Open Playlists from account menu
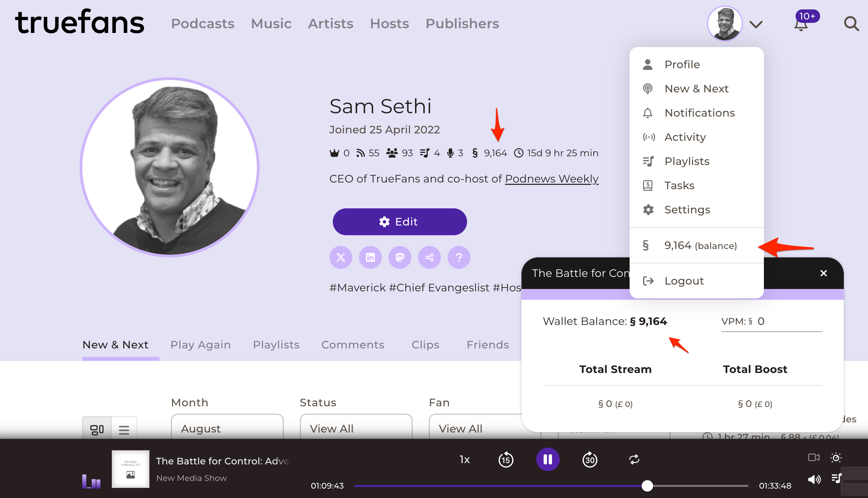The height and width of the screenshot is (498, 868). pyautogui.click(x=696, y=161)
